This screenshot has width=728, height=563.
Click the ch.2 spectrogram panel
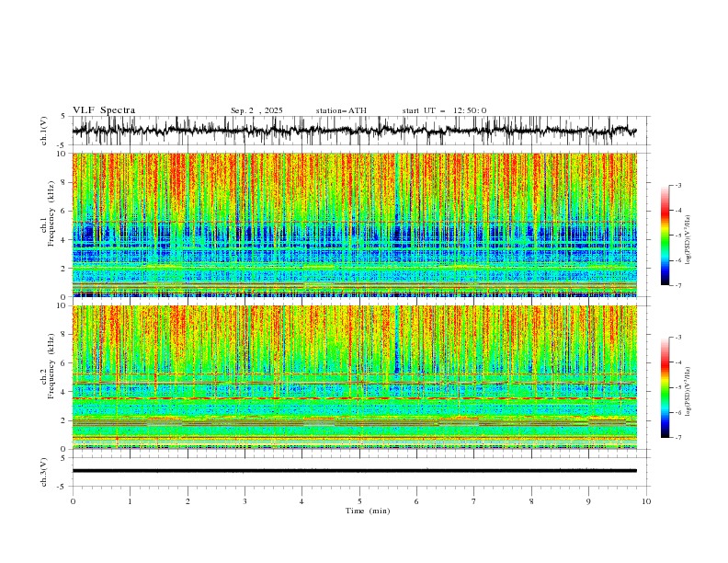pyautogui.click(x=354, y=377)
